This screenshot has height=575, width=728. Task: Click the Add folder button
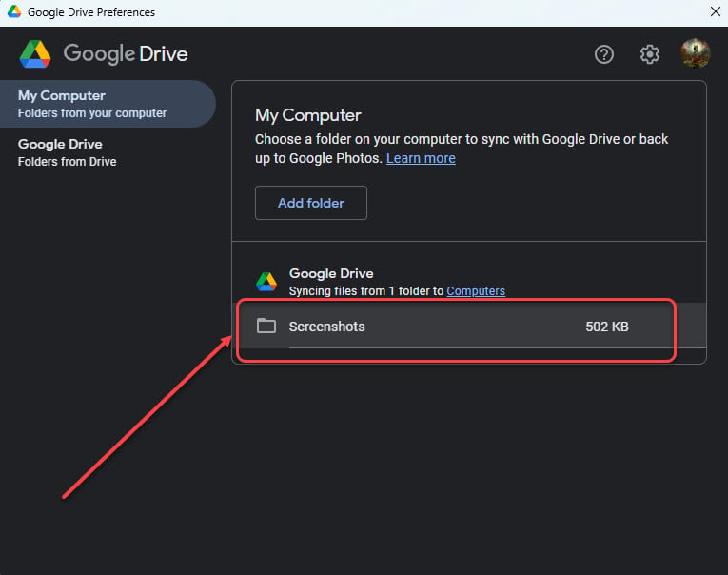tap(311, 203)
